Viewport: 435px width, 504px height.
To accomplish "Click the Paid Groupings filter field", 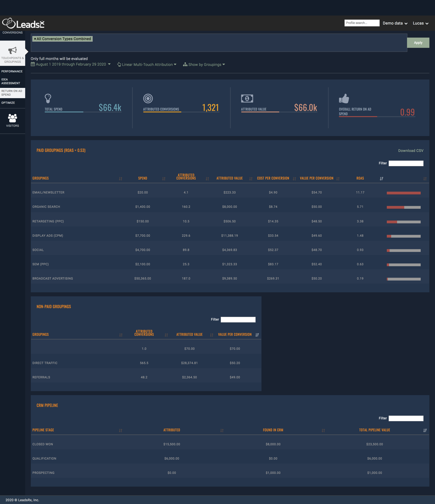I will tap(406, 163).
